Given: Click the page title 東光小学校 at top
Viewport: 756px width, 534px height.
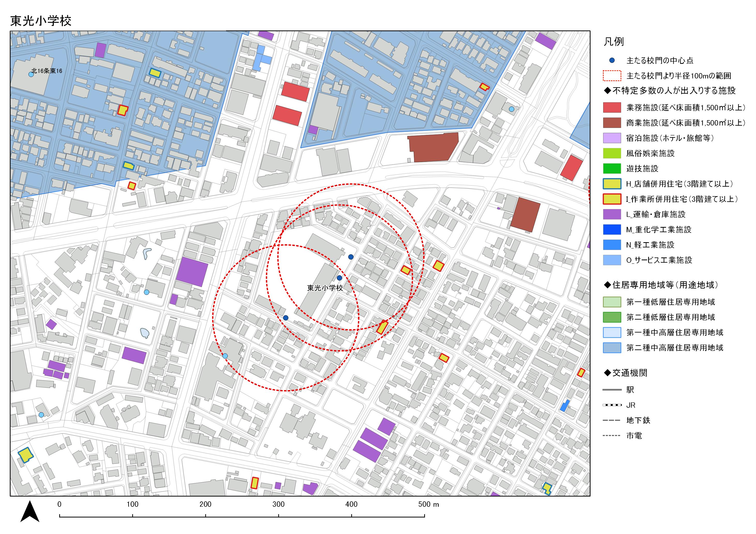Looking at the screenshot, I should click(41, 21).
